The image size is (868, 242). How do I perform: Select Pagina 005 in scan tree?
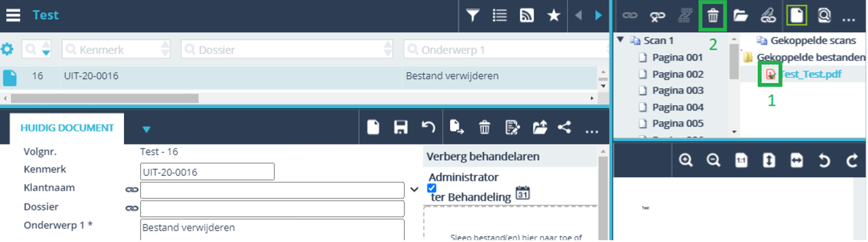click(677, 123)
